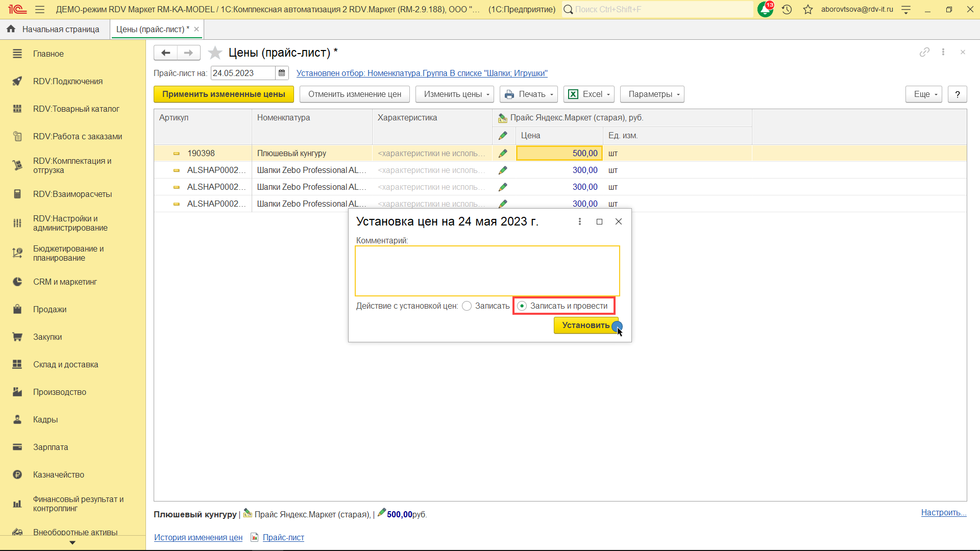Expand the Excel dropdown button

coord(589,94)
